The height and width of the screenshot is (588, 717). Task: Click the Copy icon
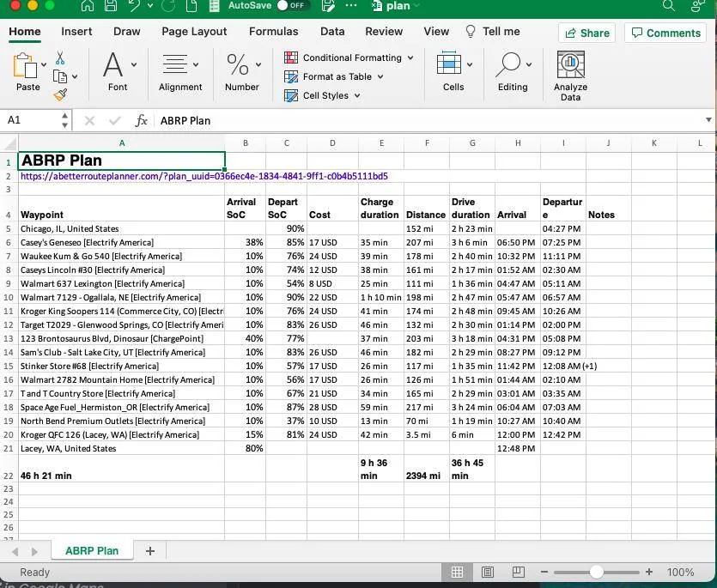click(x=60, y=76)
